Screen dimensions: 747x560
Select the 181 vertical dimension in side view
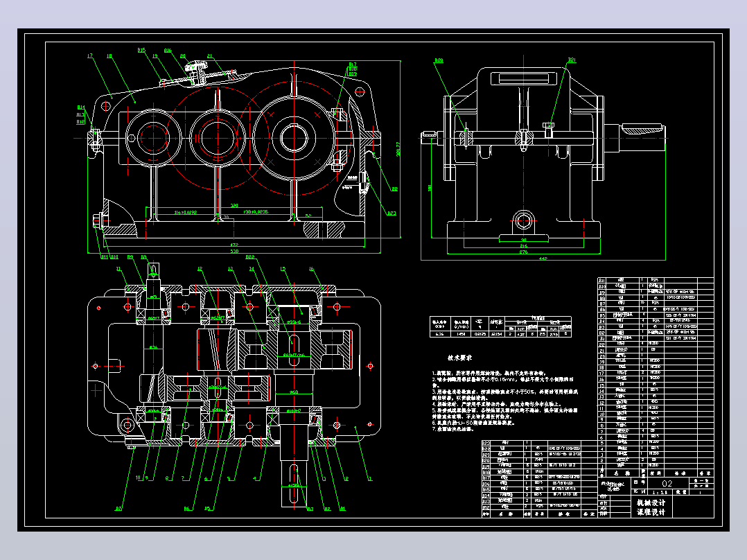tap(430, 189)
